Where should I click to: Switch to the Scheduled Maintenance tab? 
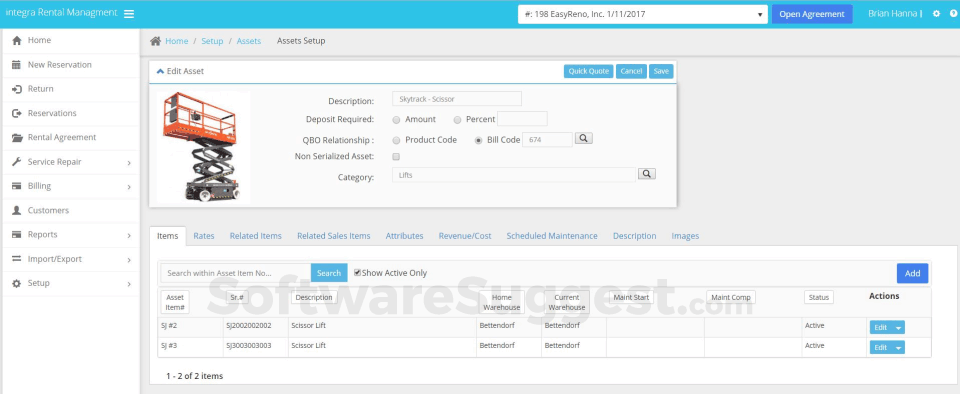point(552,236)
